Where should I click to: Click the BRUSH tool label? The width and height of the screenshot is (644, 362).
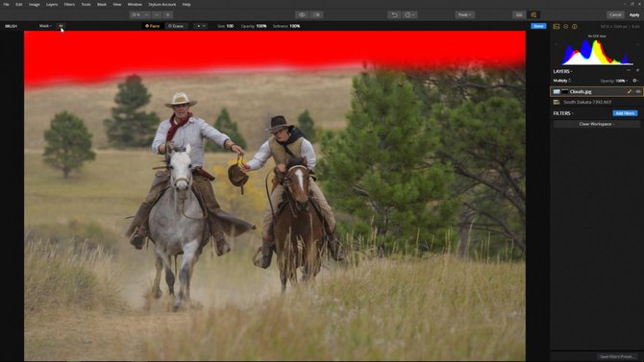click(x=12, y=26)
